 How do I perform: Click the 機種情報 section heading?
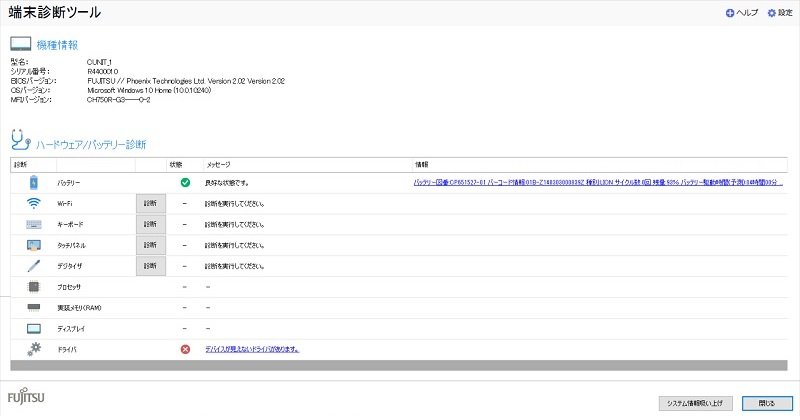click(x=57, y=45)
